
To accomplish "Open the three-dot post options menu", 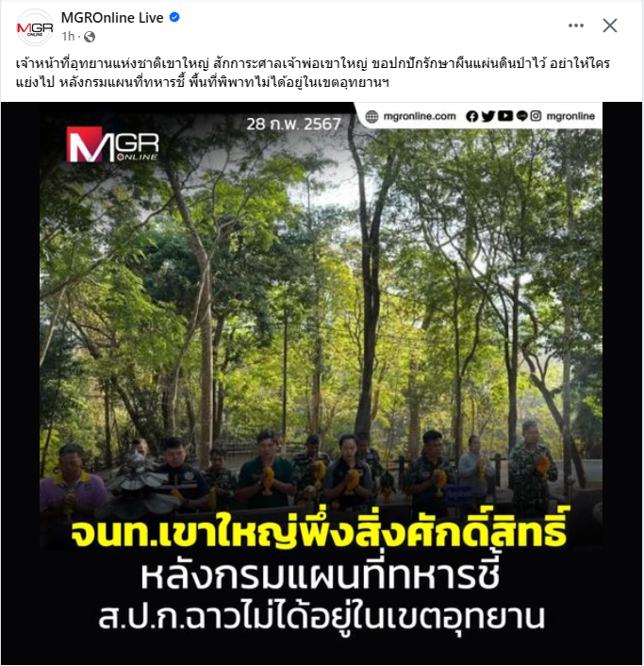I will pos(576,25).
